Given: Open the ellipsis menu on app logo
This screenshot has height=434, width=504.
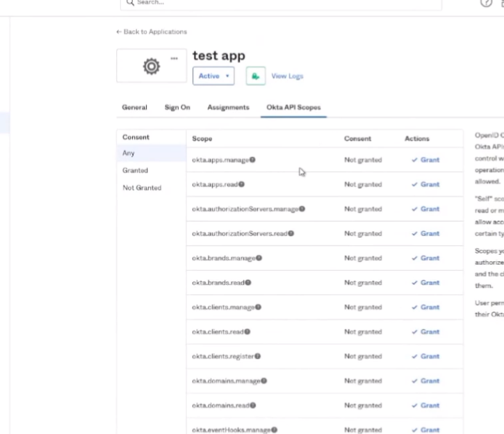Looking at the screenshot, I should point(174,58).
